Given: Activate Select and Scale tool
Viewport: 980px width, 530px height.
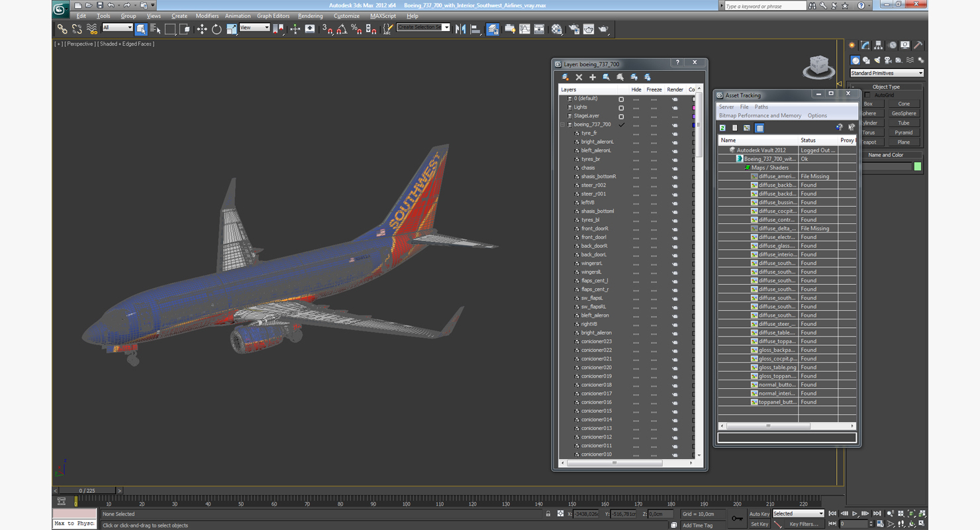Looking at the screenshot, I should 231,29.
